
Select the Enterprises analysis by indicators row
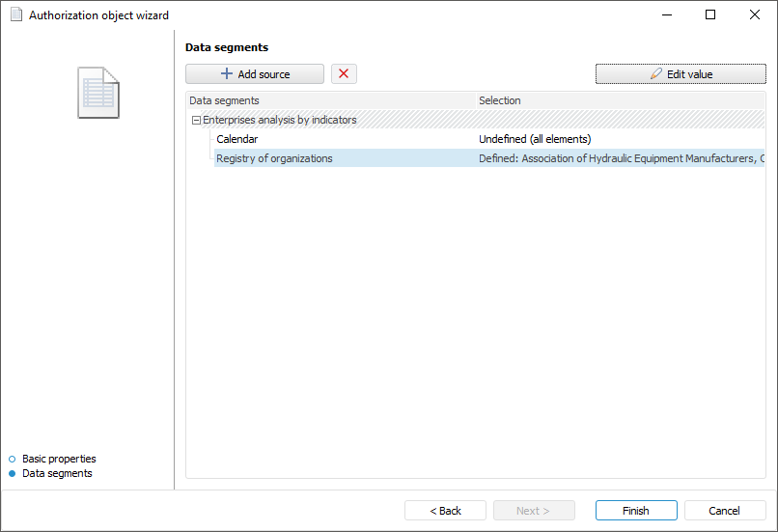click(x=280, y=120)
